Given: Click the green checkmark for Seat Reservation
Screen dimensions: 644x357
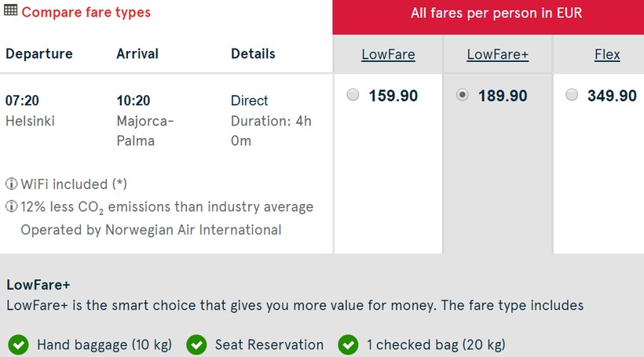Looking at the screenshot, I should [196, 344].
